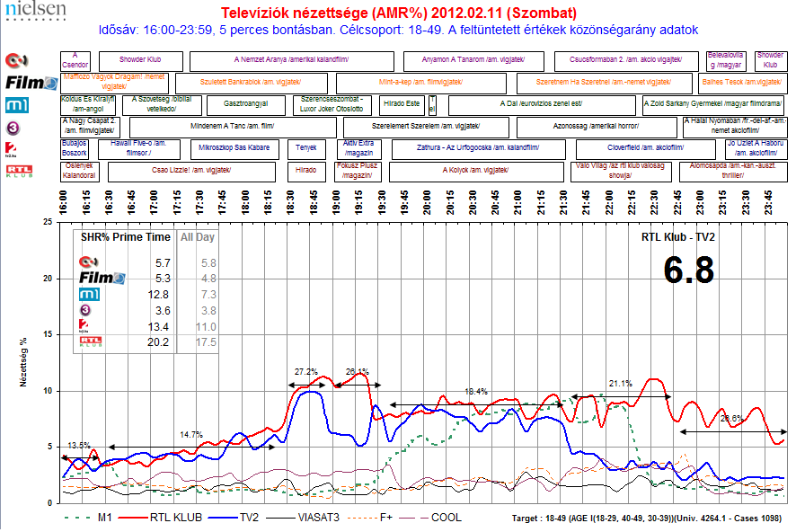This screenshot has width=796, height=532.
Task: Select the 20.2 prime time share value
Action: (x=158, y=342)
